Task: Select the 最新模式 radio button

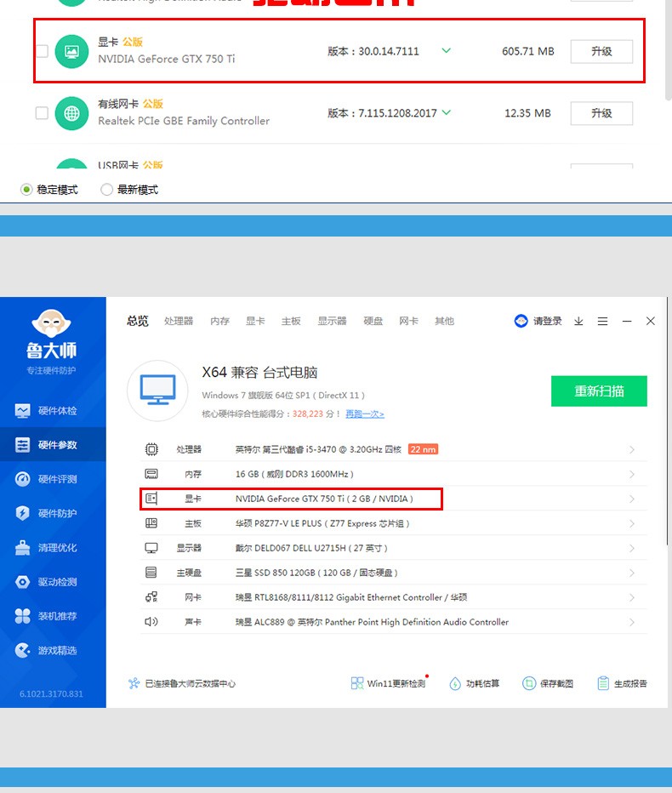Action: (106, 190)
